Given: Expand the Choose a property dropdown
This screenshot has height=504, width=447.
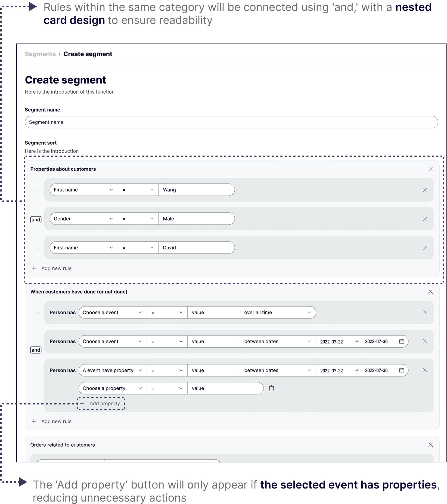Looking at the screenshot, I should pyautogui.click(x=113, y=388).
